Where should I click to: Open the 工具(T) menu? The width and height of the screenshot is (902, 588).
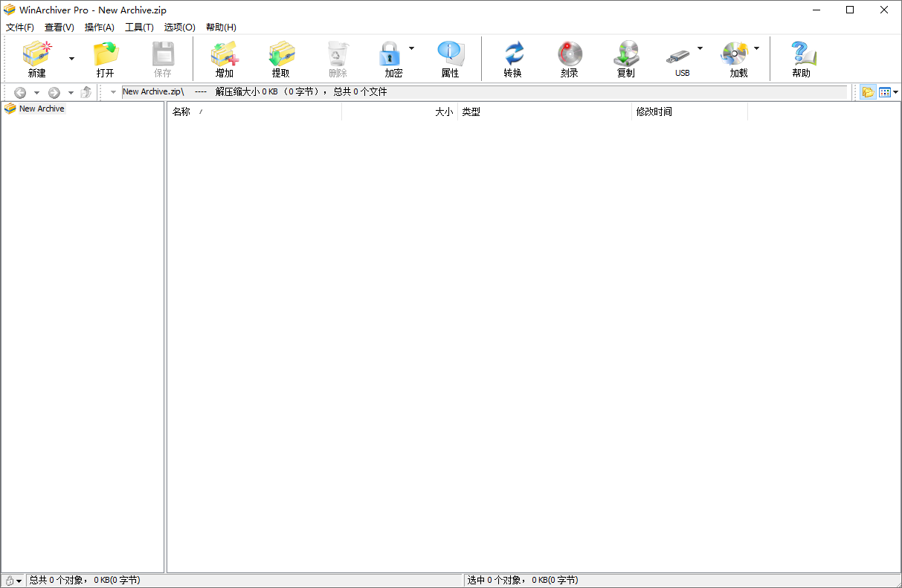click(x=139, y=27)
